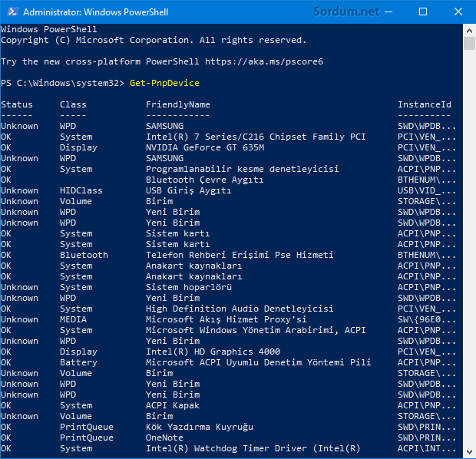
Task: Click the scrollbar up arrow
Action: pyautogui.click(x=469, y=31)
